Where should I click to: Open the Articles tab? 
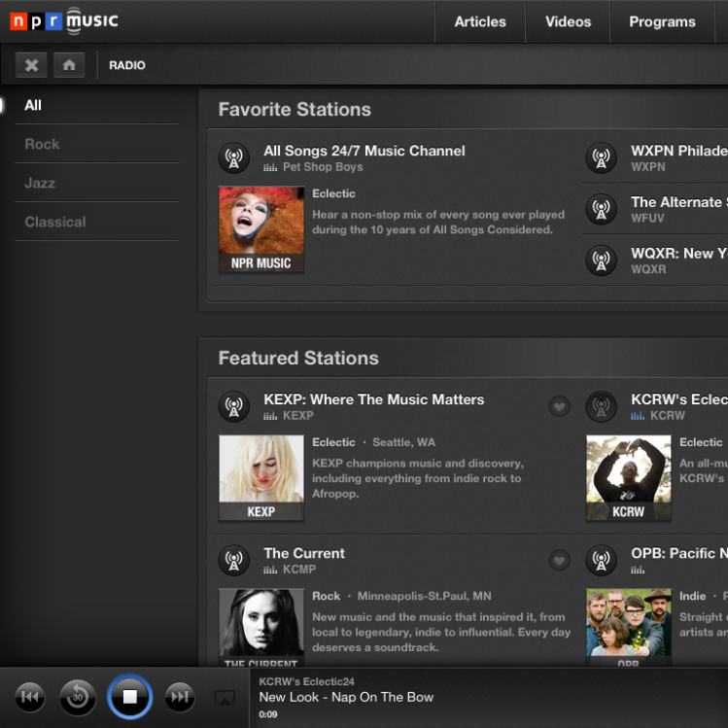click(x=480, y=21)
